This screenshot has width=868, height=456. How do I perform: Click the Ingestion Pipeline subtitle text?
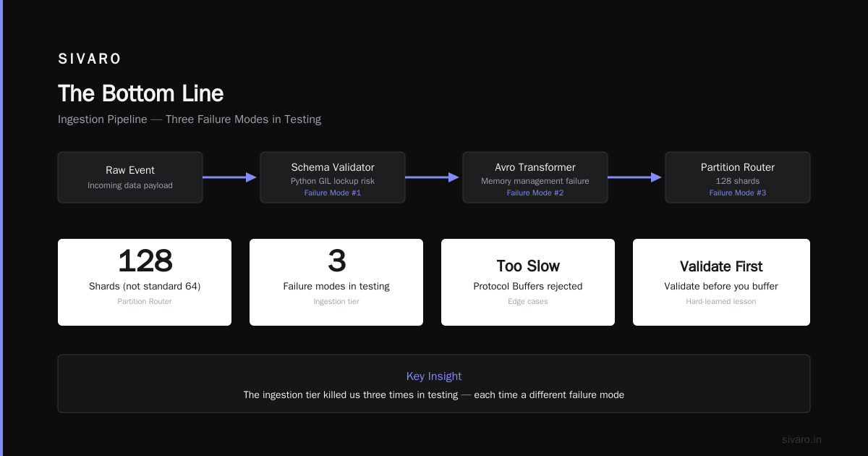pos(190,119)
